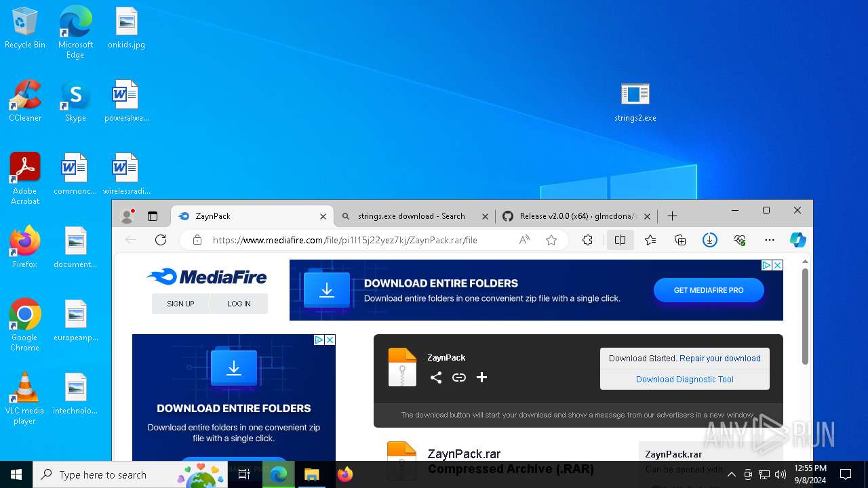Screen dimensions: 868x488
Task: Open VLC media player shortcut
Action: click(x=25, y=399)
